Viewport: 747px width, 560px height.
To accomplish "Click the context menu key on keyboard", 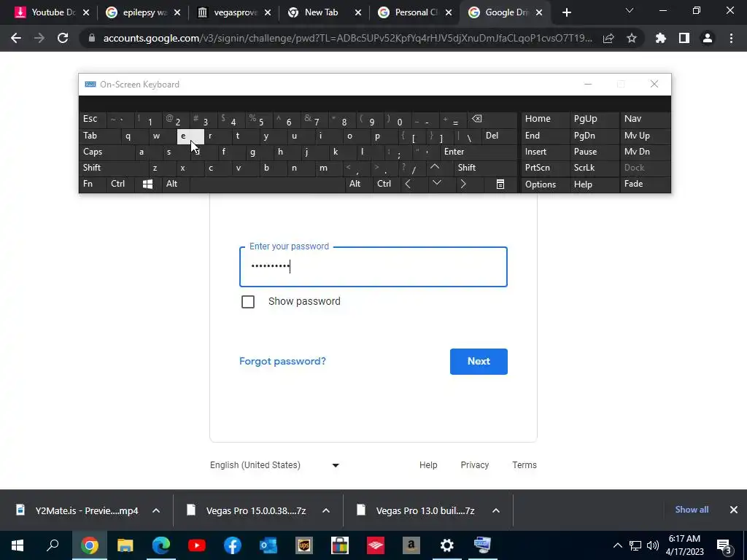I will (x=500, y=184).
